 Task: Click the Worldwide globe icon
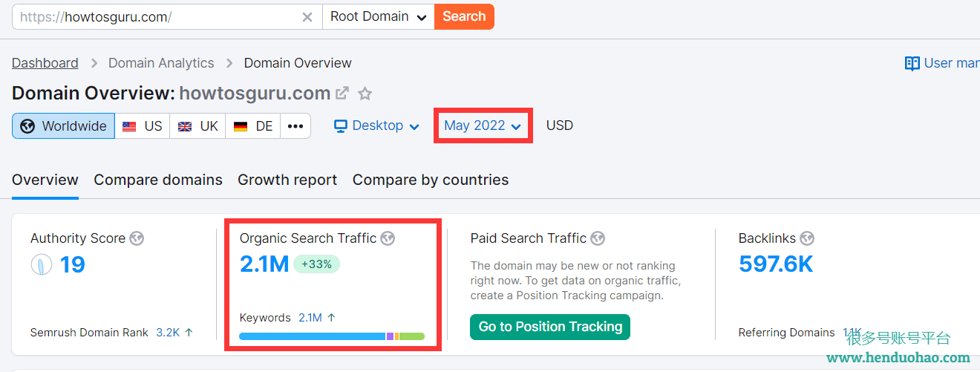tap(27, 126)
